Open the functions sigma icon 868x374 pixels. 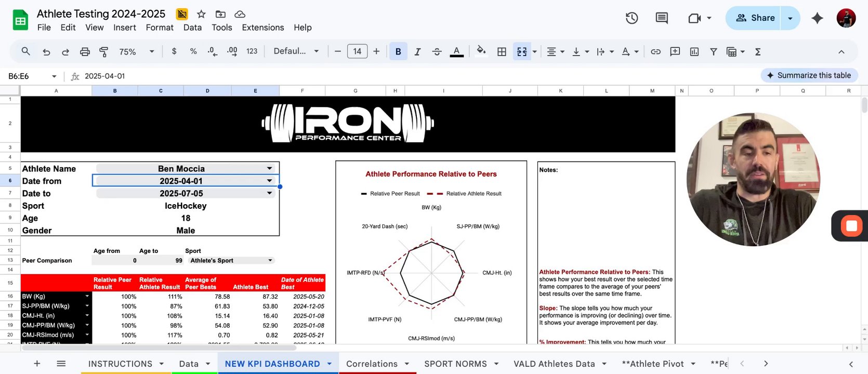(758, 51)
